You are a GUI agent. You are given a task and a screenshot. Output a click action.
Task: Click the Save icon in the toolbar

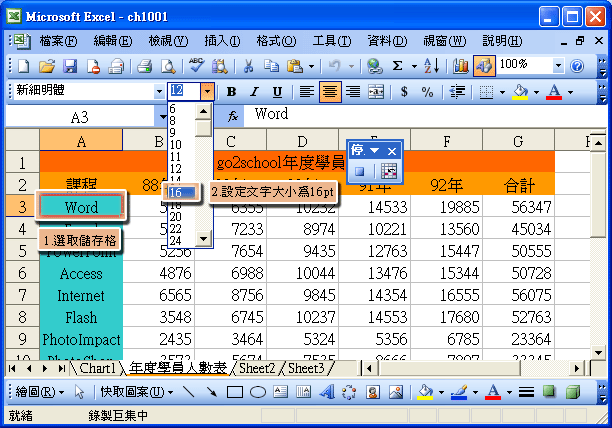[x=70, y=66]
